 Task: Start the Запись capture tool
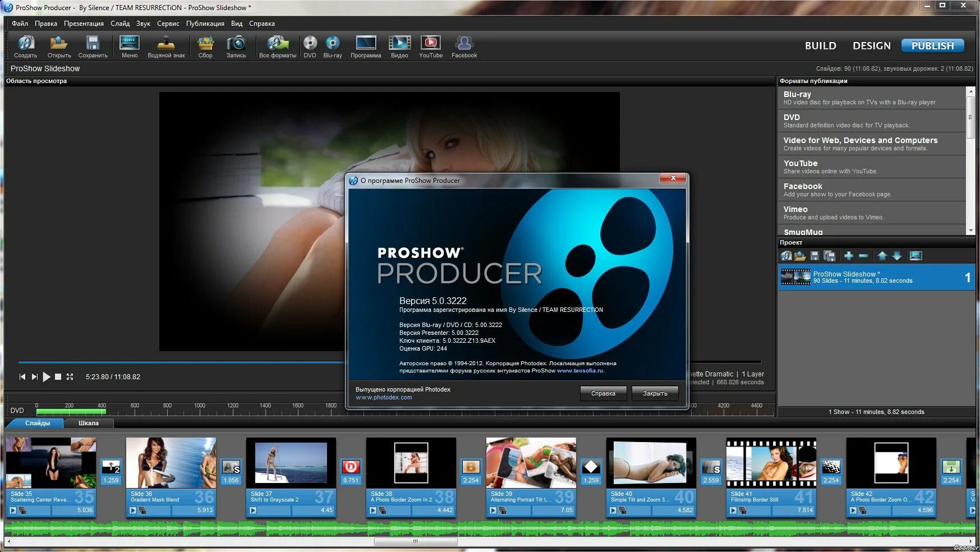coord(236,46)
